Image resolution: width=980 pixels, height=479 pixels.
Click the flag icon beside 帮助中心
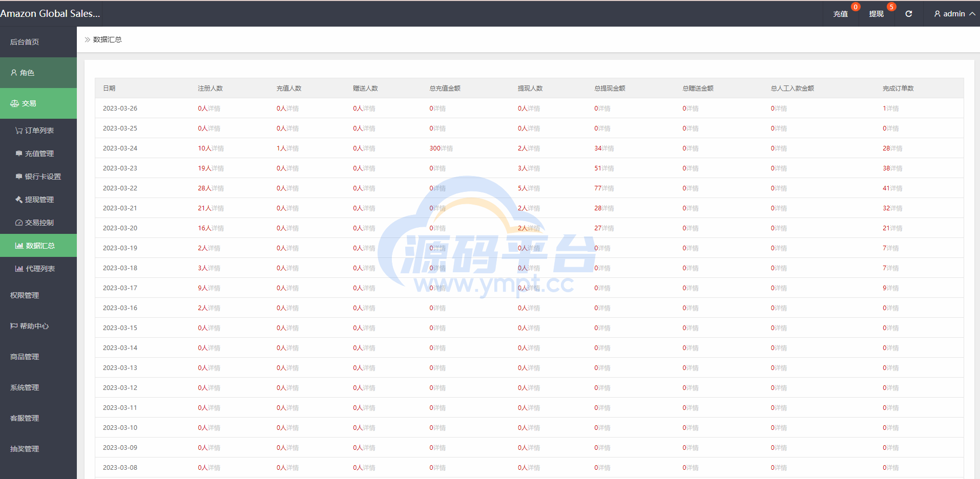click(14, 326)
